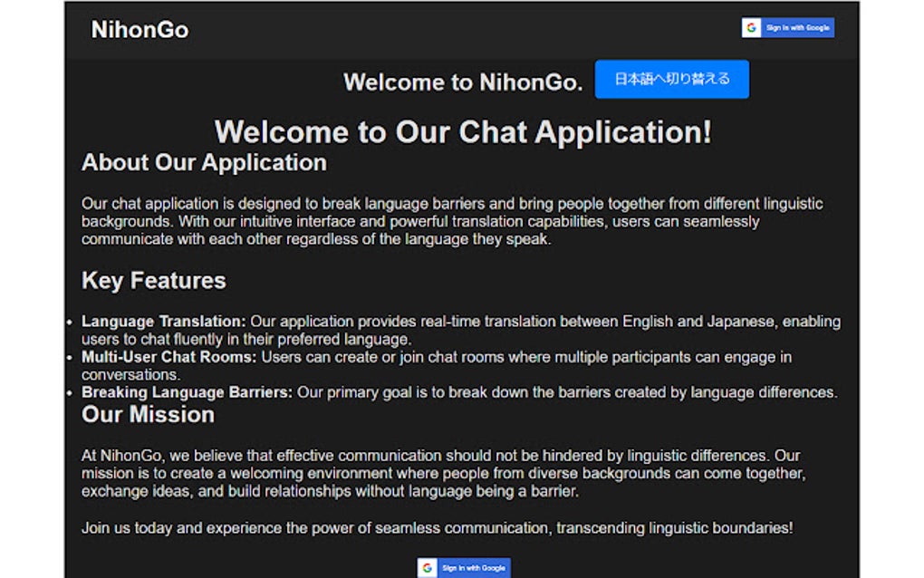
Task: Click the text 'Our primary goal is to break down'
Action: point(566,392)
